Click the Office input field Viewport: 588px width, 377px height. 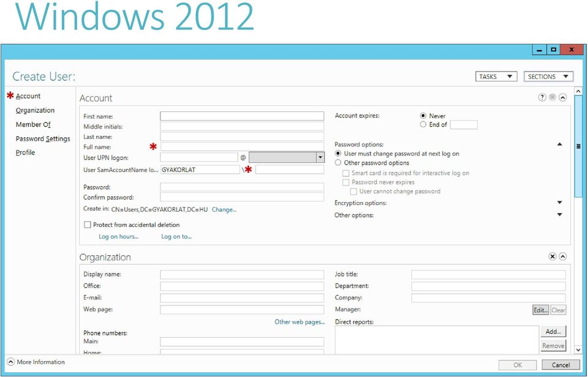(242, 286)
